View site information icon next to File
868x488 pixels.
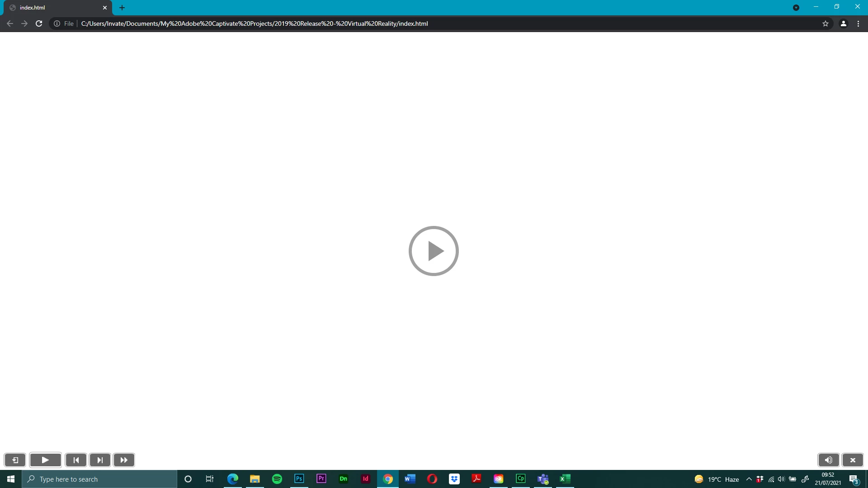[x=57, y=23]
